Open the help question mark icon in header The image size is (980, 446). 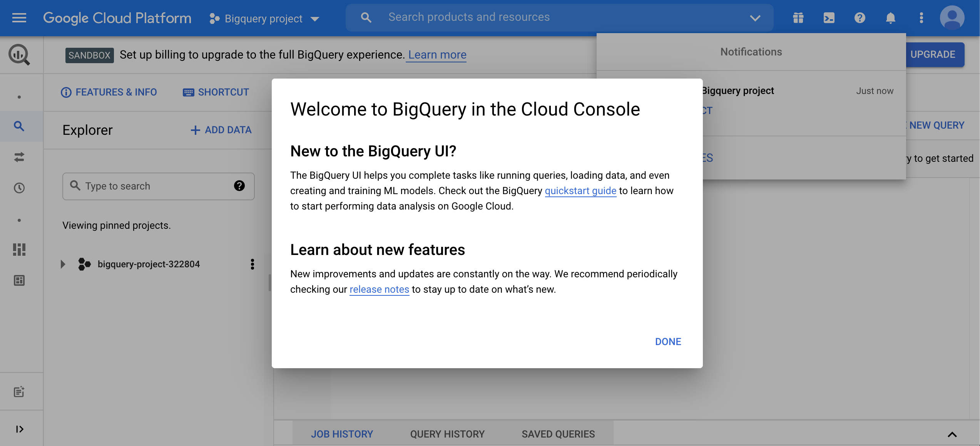[x=860, y=18]
